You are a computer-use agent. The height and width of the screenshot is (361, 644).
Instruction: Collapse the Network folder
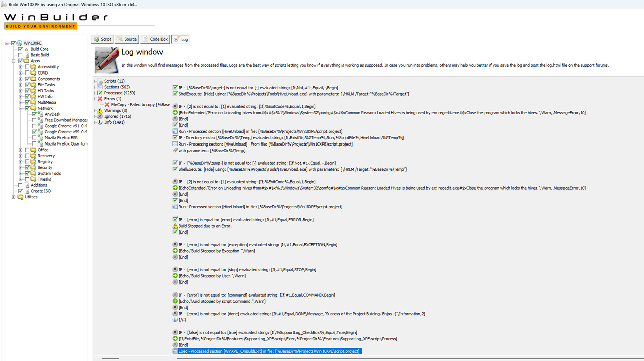[x=21, y=108]
